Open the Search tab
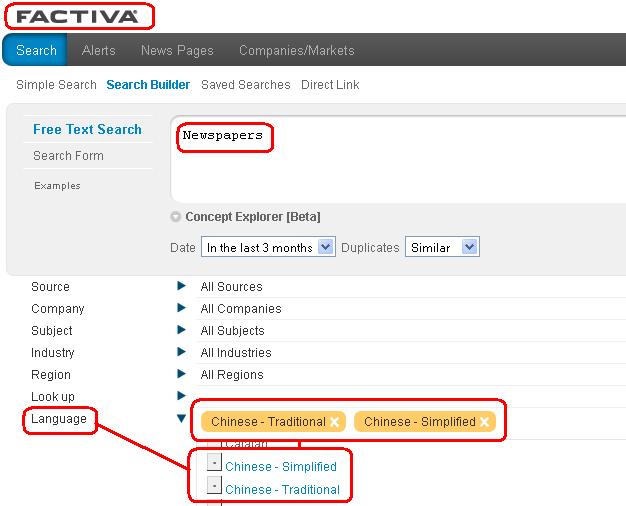626x506 pixels. click(36, 50)
